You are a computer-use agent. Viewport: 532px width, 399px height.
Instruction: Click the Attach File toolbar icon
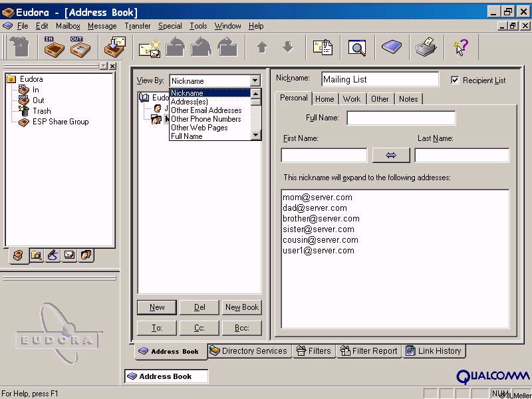(x=323, y=47)
